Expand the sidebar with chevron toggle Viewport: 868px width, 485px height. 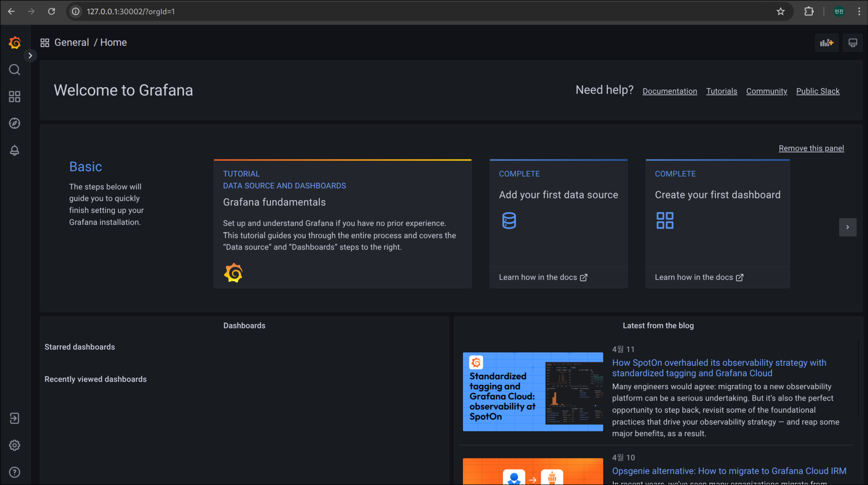[x=30, y=55]
